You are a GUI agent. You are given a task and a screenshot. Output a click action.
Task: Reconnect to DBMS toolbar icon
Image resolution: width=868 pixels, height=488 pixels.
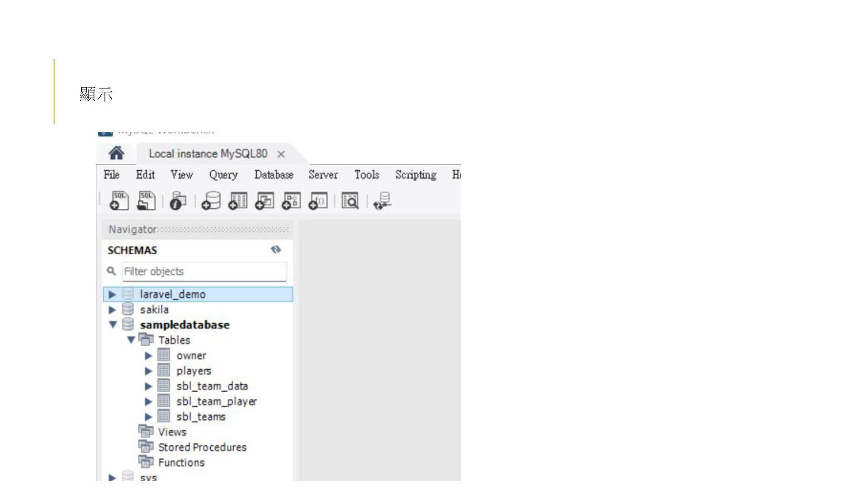(x=382, y=201)
